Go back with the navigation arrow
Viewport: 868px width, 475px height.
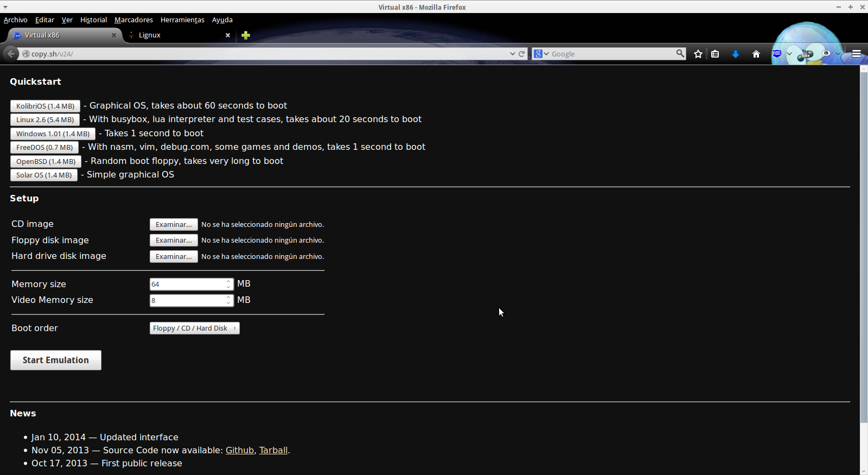pyautogui.click(x=11, y=54)
